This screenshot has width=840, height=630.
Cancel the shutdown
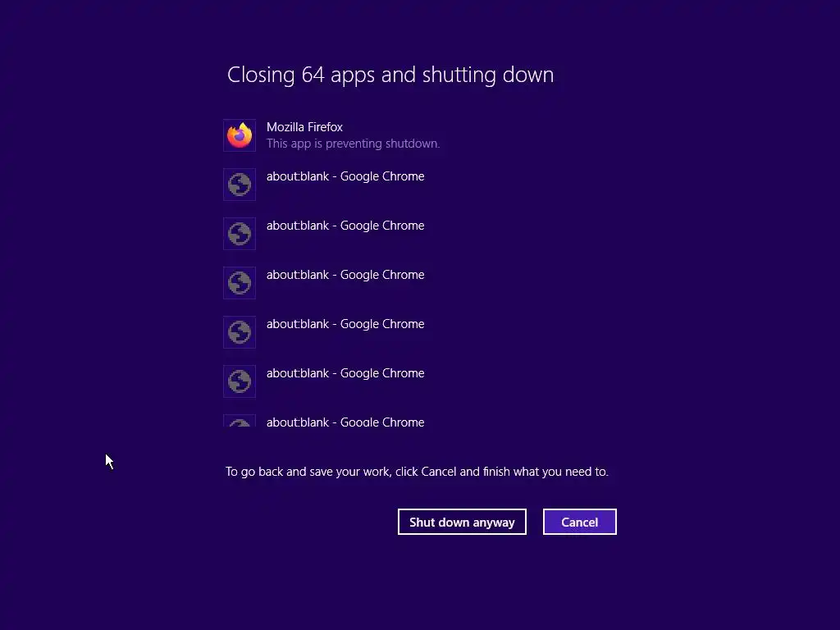[x=580, y=522]
